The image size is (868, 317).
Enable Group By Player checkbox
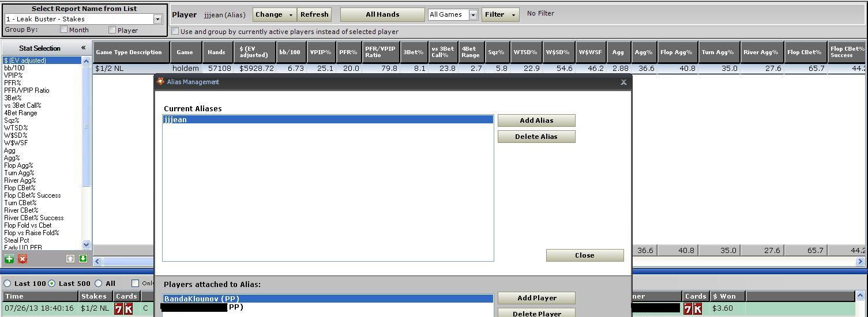(x=112, y=29)
